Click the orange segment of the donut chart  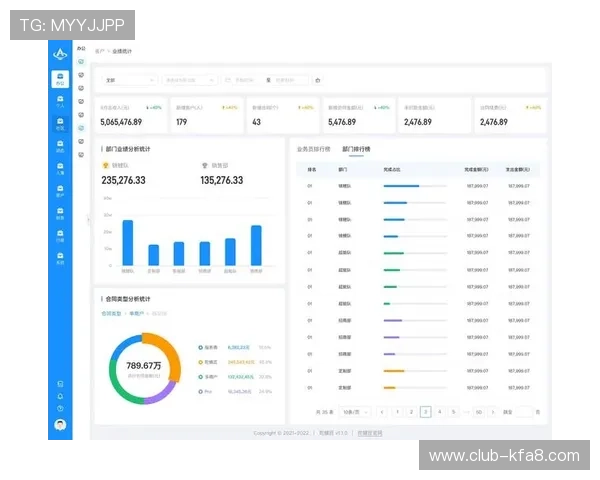click(173, 357)
